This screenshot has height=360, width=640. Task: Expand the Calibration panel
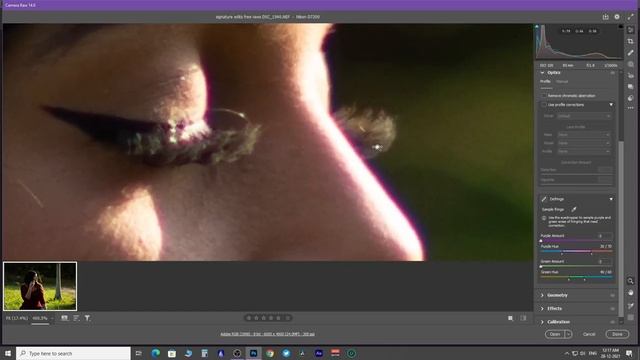(542, 322)
